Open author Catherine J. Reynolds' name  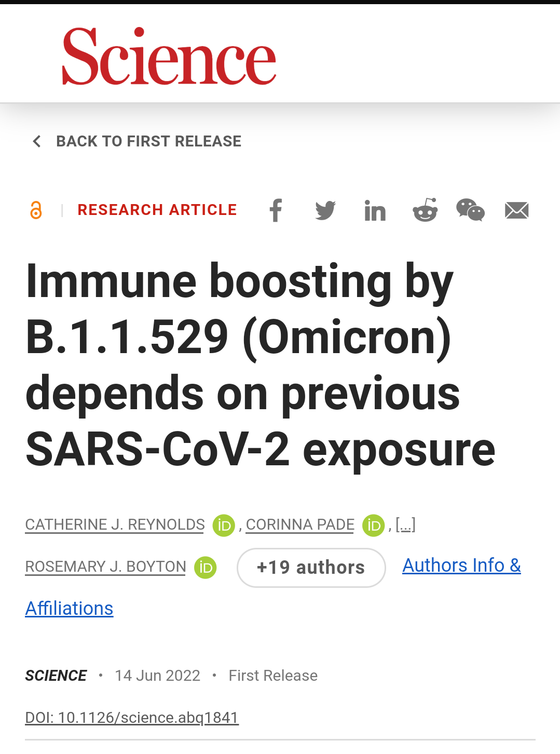click(x=115, y=524)
